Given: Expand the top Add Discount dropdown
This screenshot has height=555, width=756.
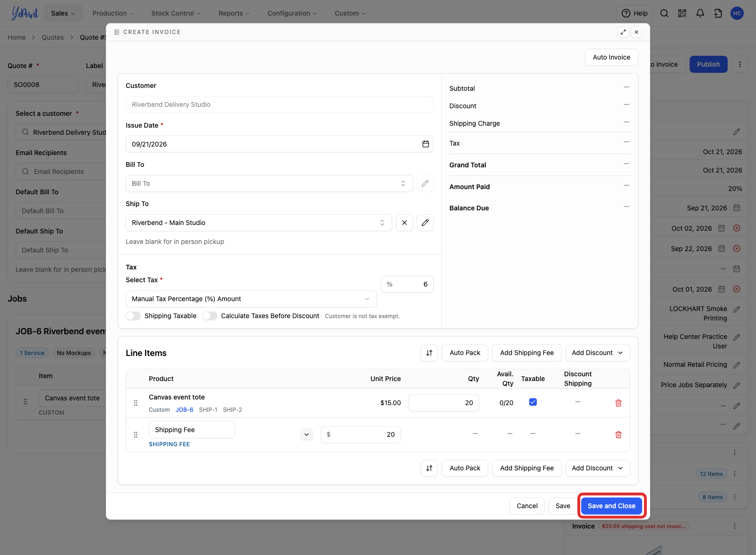Looking at the screenshot, I should coord(598,353).
